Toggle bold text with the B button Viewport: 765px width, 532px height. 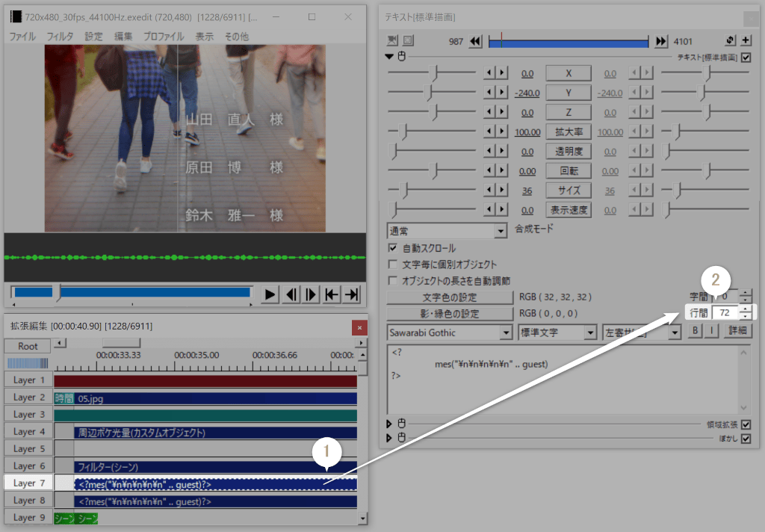(x=695, y=332)
